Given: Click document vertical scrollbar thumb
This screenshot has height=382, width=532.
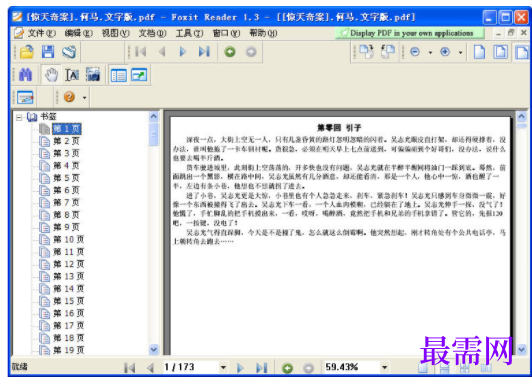Looking at the screenshot, I should click(521, 126).
